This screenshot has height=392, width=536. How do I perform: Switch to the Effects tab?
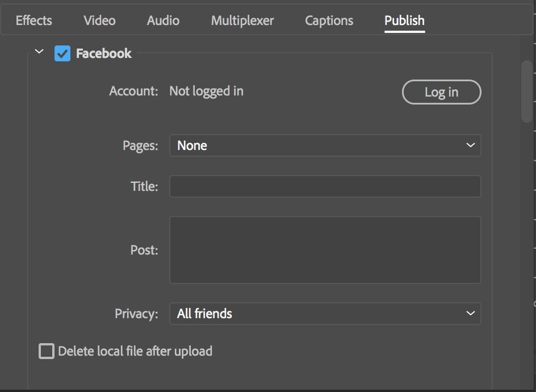click(34, 20)
